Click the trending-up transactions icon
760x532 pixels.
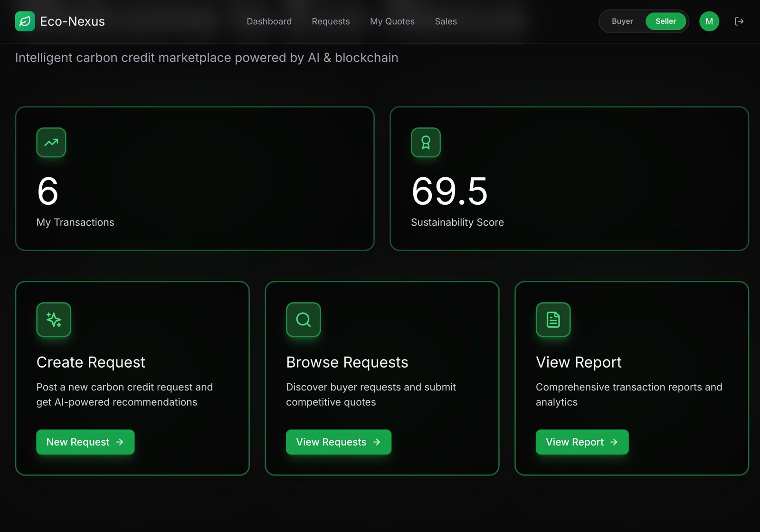pyautogui.click(x=51, y=142)
